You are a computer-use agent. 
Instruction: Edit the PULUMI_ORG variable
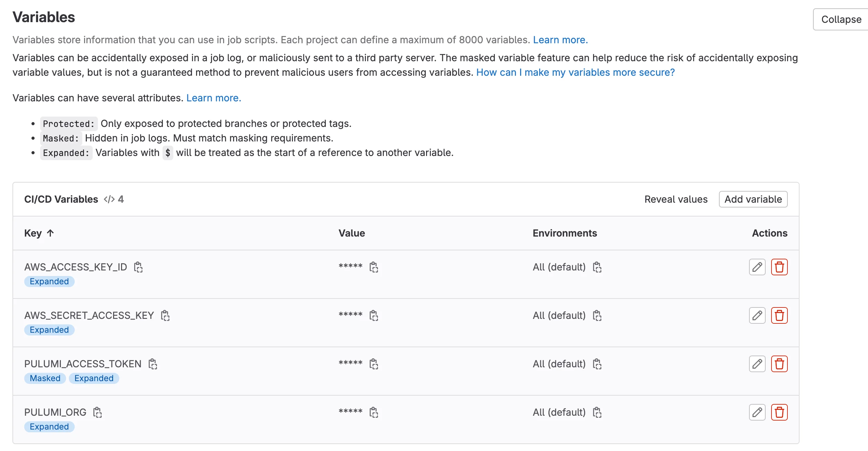(x=757, y=412)
